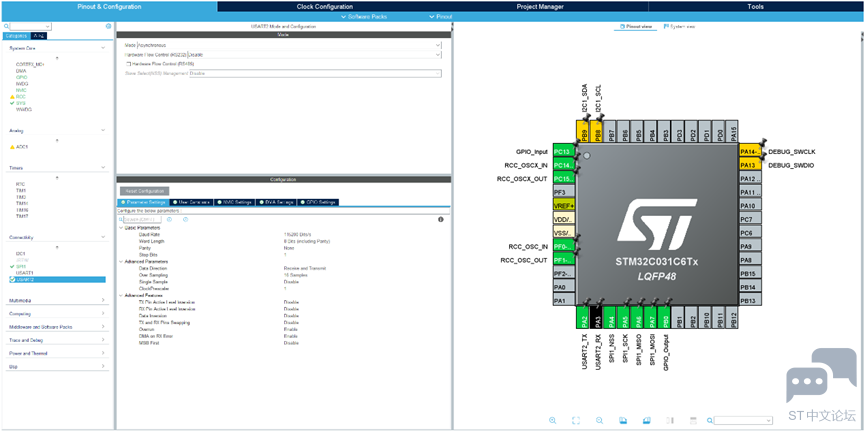865x431 pixels.
Task: Click the PA14 DEBUG_SWCLK pin
Action: [750, 152]
